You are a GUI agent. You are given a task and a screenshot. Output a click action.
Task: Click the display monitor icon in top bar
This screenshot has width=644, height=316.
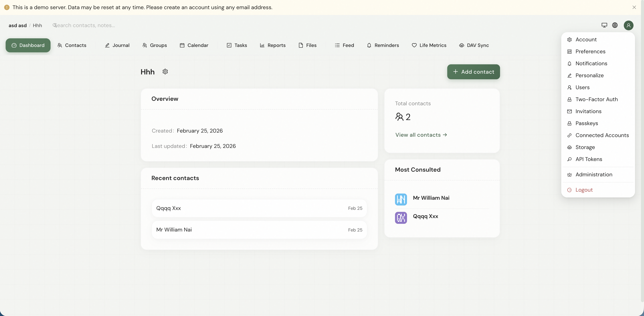604,25
